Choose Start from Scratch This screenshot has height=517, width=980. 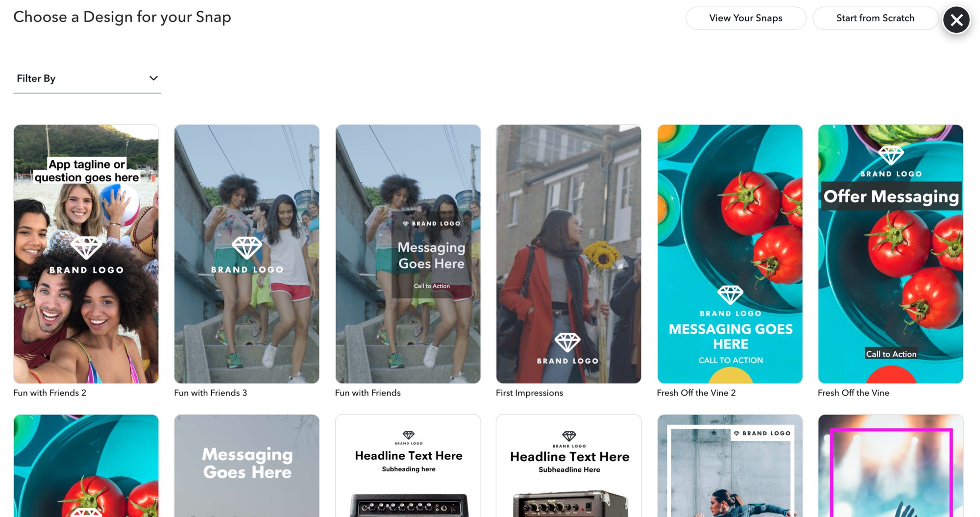tap(875, 18)
